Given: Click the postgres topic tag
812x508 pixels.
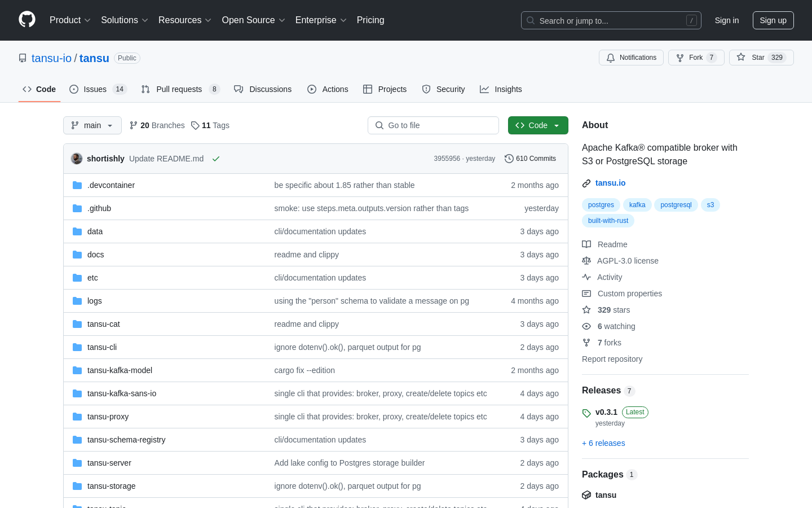Looking at the screenshot, I should [x=601, y=205].
